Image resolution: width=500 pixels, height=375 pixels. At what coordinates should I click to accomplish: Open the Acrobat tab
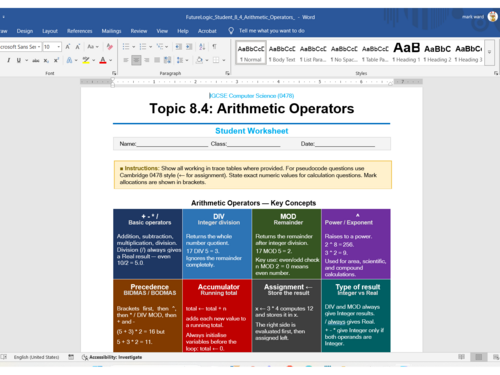point(207,31)
